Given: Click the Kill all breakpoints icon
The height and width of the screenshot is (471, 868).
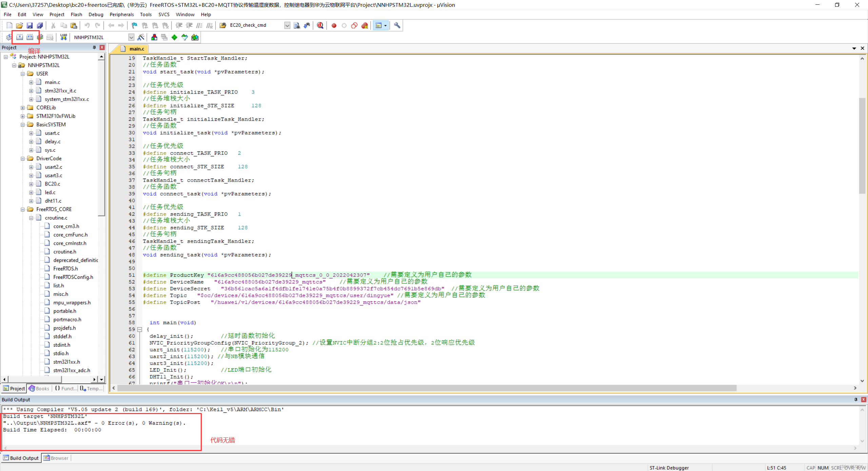Looking at the screenshot, I should pyautogui.click(x=364, y=25).
